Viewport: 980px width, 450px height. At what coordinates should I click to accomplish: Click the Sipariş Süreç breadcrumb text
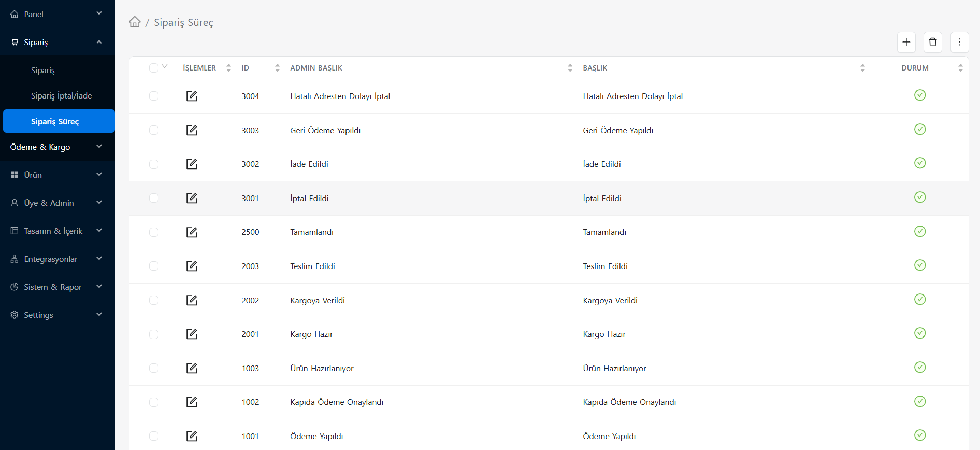click(183, 22)
